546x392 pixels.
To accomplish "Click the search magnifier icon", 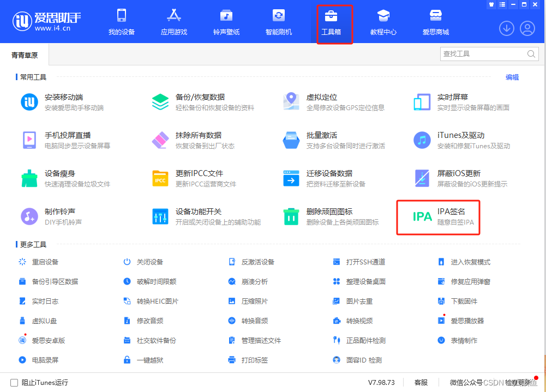I will pyautogui.click(x=531, y=54).
